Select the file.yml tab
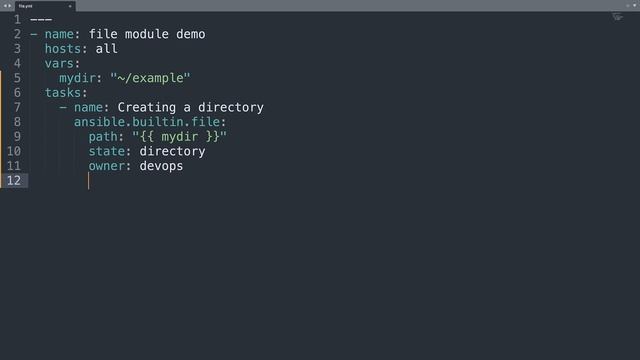The image size is (640, 360). tap(45, 6)
